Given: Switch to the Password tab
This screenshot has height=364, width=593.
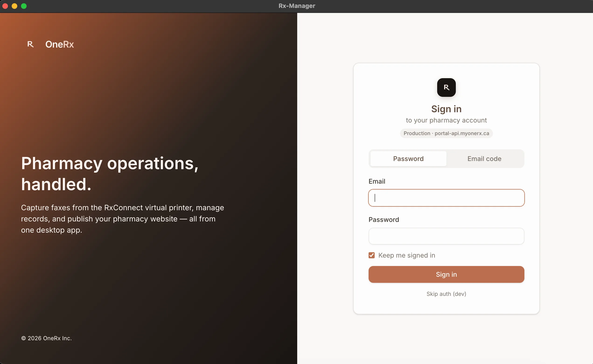Looking at the screenshot, I should (408, 159).
